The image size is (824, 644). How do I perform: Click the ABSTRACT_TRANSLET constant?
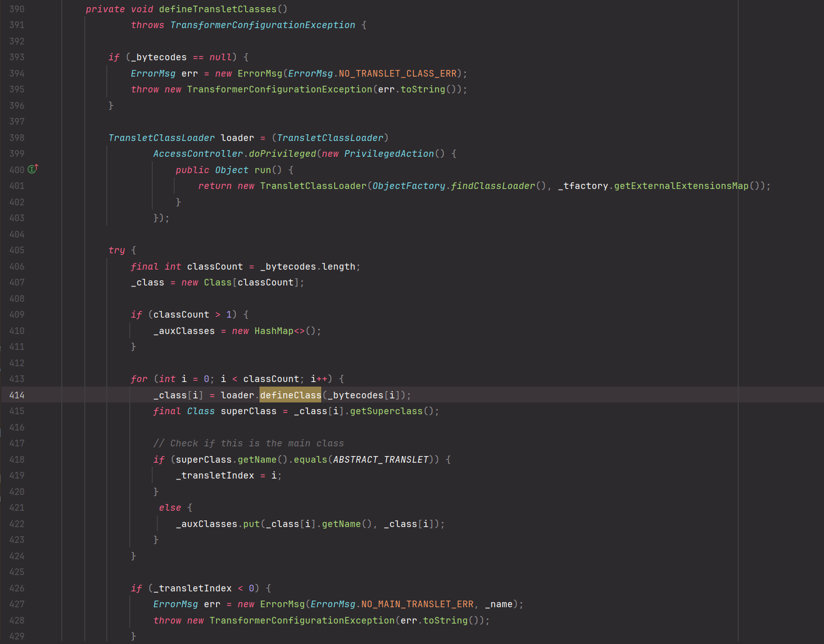pos(381,460)
